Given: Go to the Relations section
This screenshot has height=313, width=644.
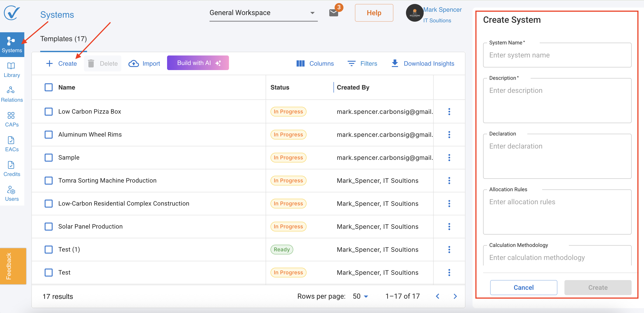Looking at the screenshot, I should pos(11,94).
